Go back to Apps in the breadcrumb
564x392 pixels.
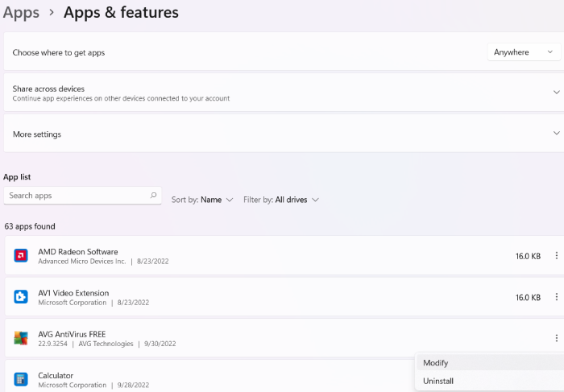tap(21, 13)
